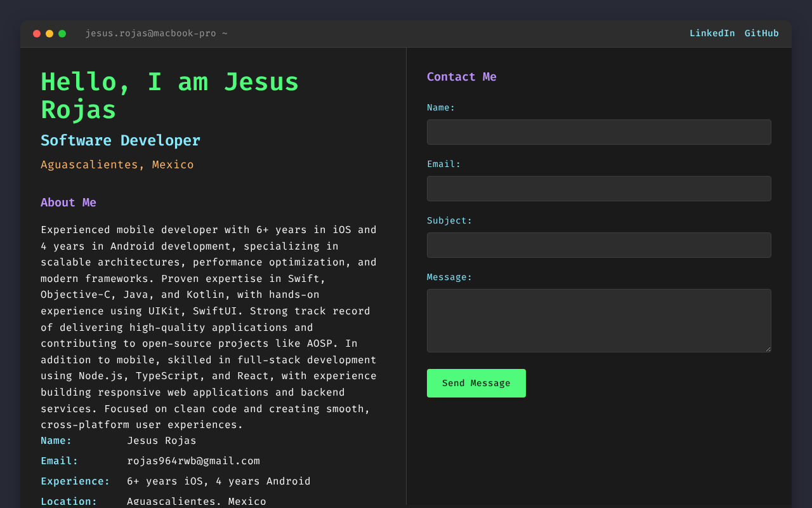Click the yellow minimize dot
The width and height of the screenshot is (812, 508).
tap(49, 34)
